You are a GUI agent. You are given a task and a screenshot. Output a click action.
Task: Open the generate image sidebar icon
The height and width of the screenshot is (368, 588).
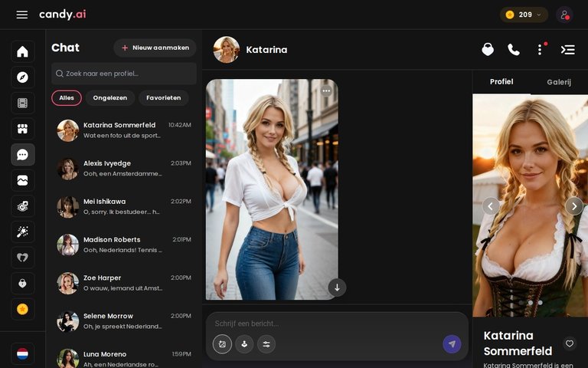pyautogui.click(x=22, y=206)
